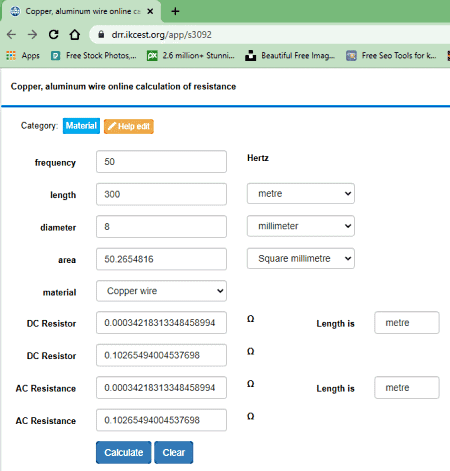The width and height of the screenshot is (450, 471).
Task: Click the page title about wire resistance
Action: click(x=123, y=86)
